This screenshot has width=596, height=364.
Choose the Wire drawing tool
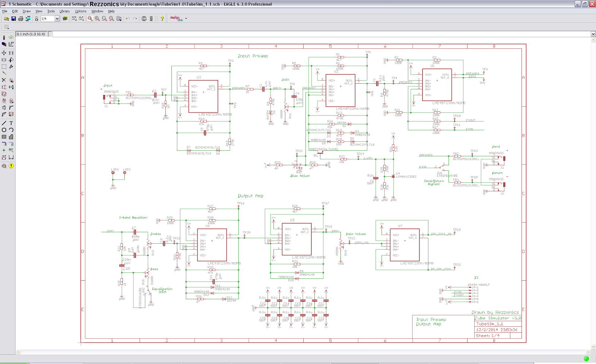click(4, 123)
